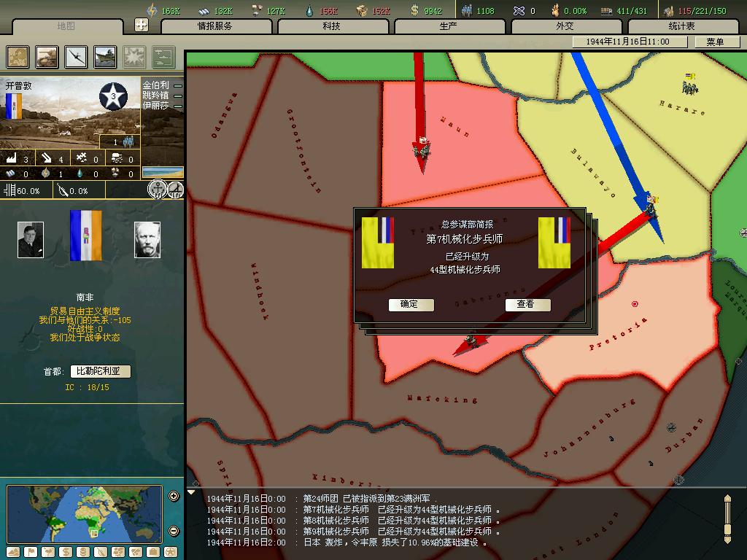Click the energy lightning resource icon
Viewport: 747px width, 560px height.
point(152,10)
